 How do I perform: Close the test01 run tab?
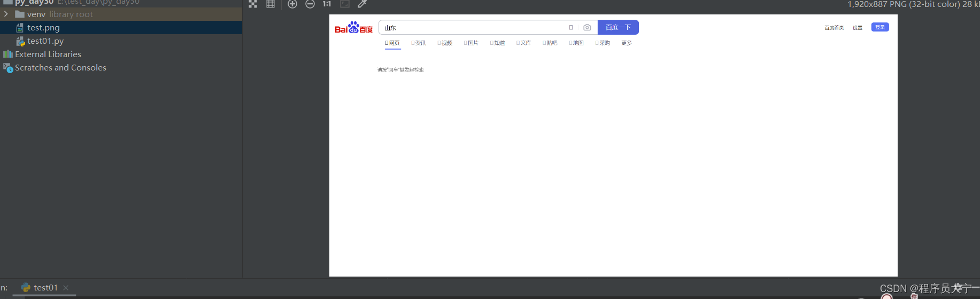66,288
